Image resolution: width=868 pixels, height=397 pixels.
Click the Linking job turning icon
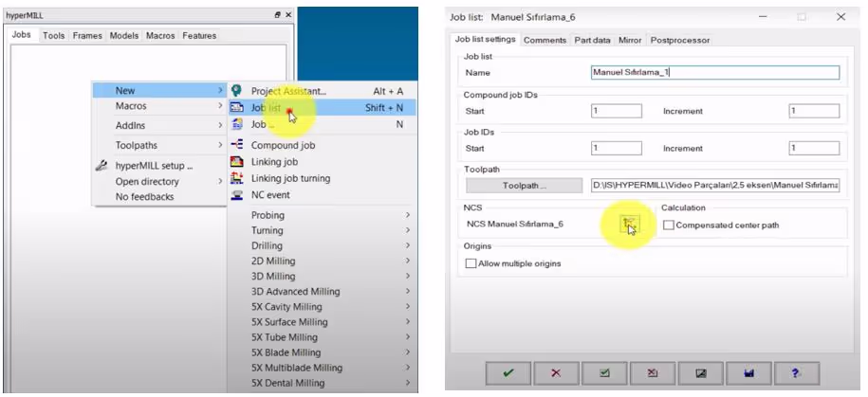[237, 178]
